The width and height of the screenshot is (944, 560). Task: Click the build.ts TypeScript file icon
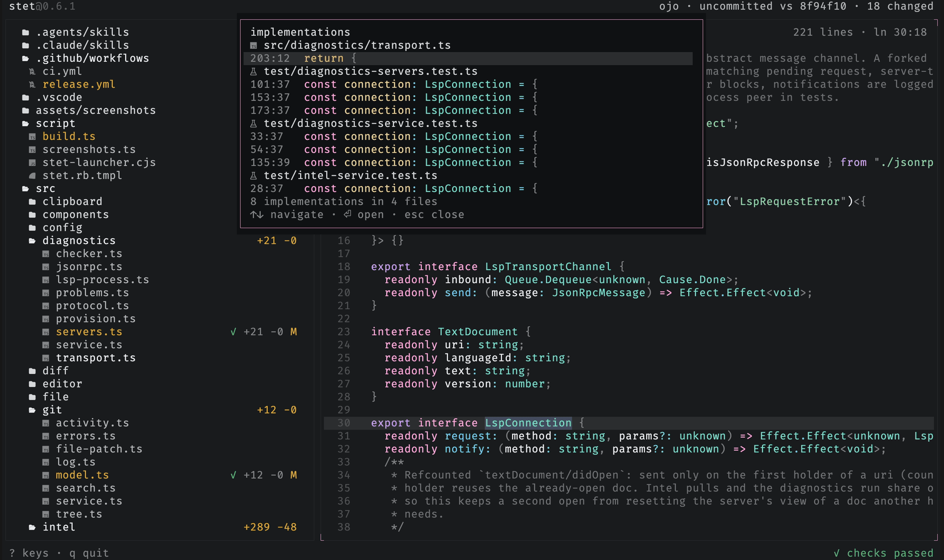click(x=32, y=137)
